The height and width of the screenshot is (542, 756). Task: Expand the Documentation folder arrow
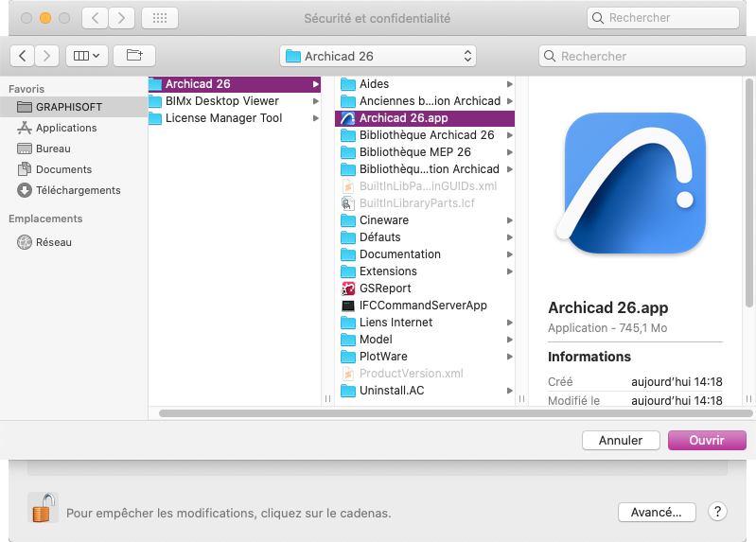coord(510,254)
